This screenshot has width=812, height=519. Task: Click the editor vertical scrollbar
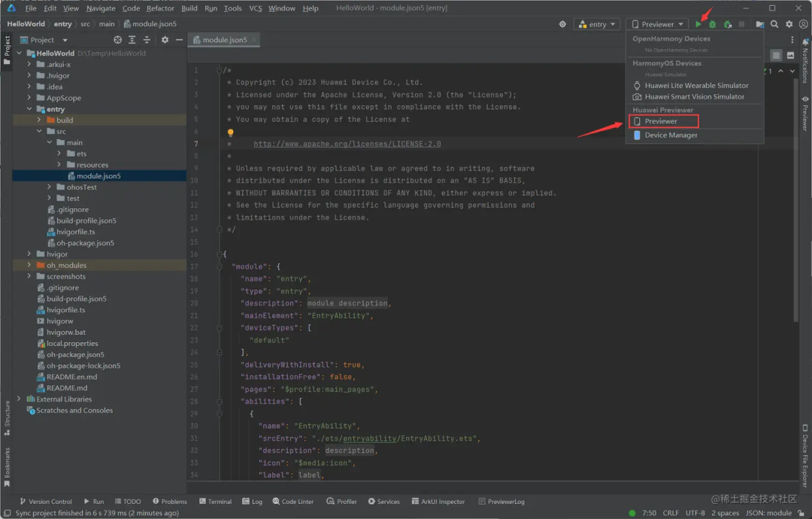795,200
